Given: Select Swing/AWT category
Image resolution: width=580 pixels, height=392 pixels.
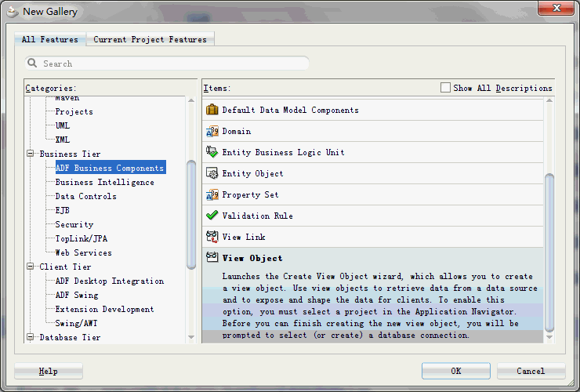Looking at the screenshot, I should pyautogui.click(x=76, y=323).
